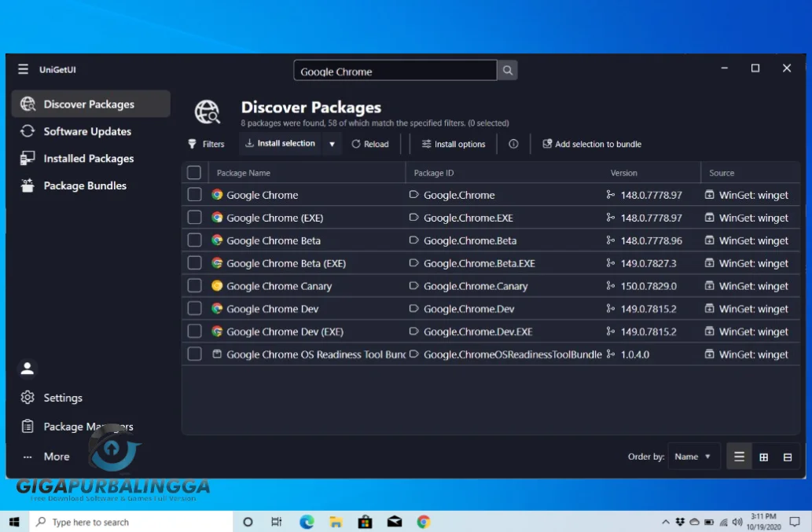Tick the Google Chrome Dev checkbox

click(x=194, y=309)
